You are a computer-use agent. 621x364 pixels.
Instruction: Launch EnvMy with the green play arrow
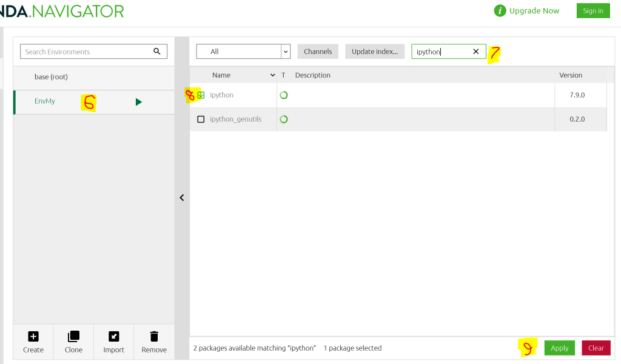pyautogui.click(x=138, y=102)
